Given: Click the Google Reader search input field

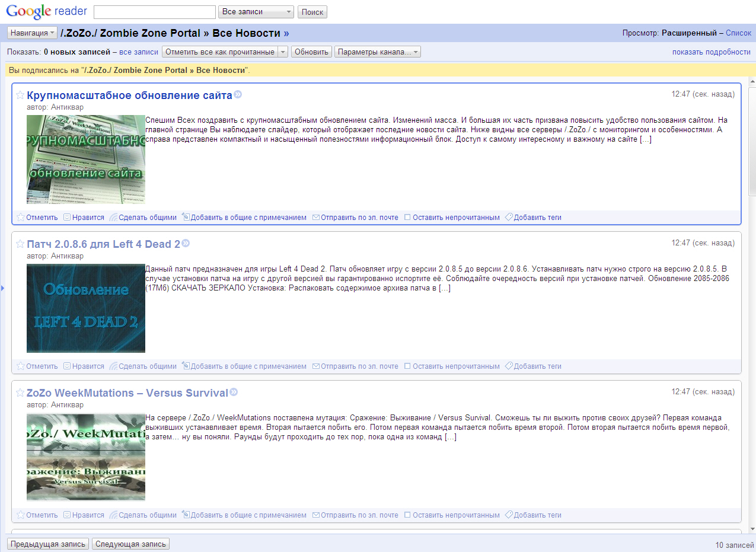Looking at the screenshot, I should [x=154, y=12].
